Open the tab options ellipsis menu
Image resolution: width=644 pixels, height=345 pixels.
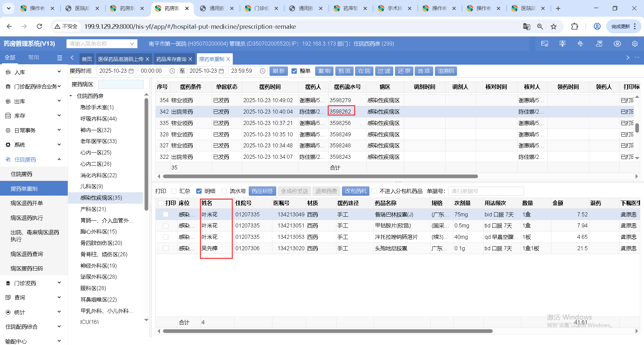637,58
